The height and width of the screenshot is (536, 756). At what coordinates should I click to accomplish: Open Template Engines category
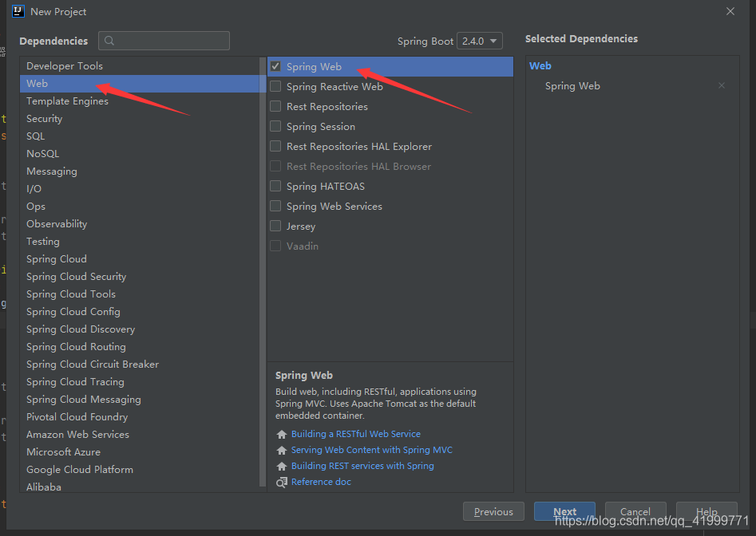click(140, 101)
